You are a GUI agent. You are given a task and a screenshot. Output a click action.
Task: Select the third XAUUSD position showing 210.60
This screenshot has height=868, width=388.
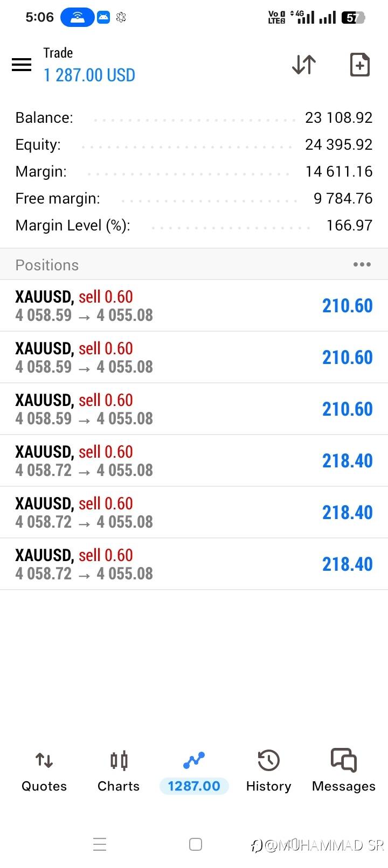point(194,409)
